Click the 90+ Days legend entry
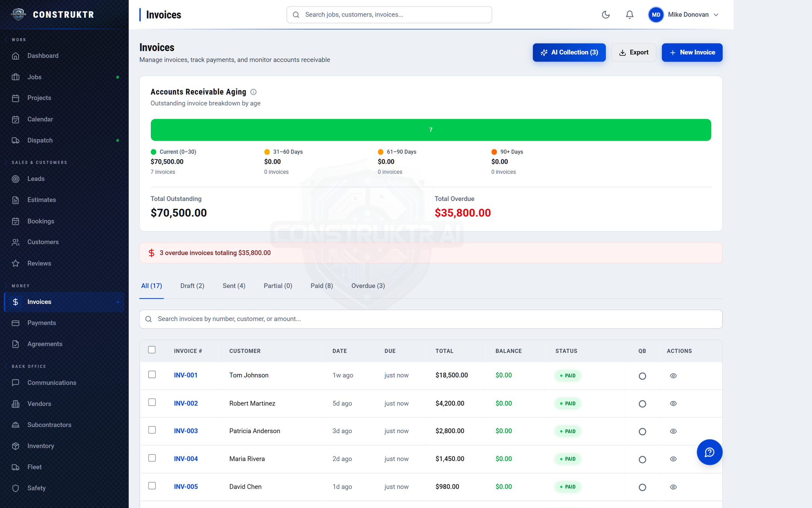 (x=507, y=152)
